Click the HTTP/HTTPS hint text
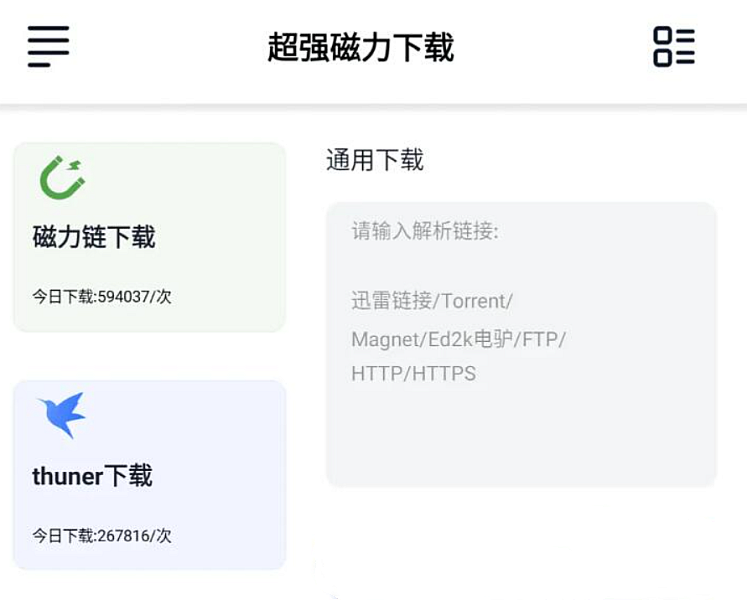747x600 pixels. tap(413, 374)
